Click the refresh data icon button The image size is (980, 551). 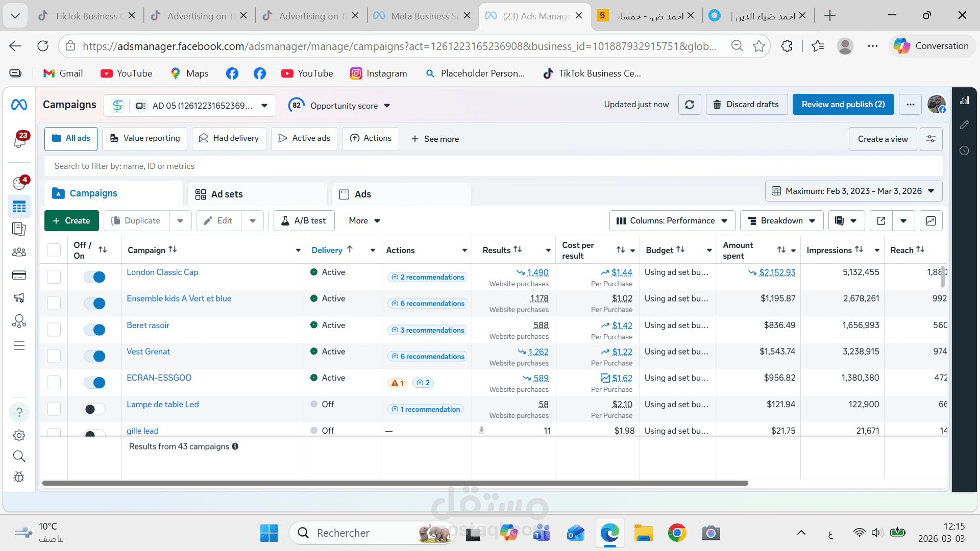(689, 105)
